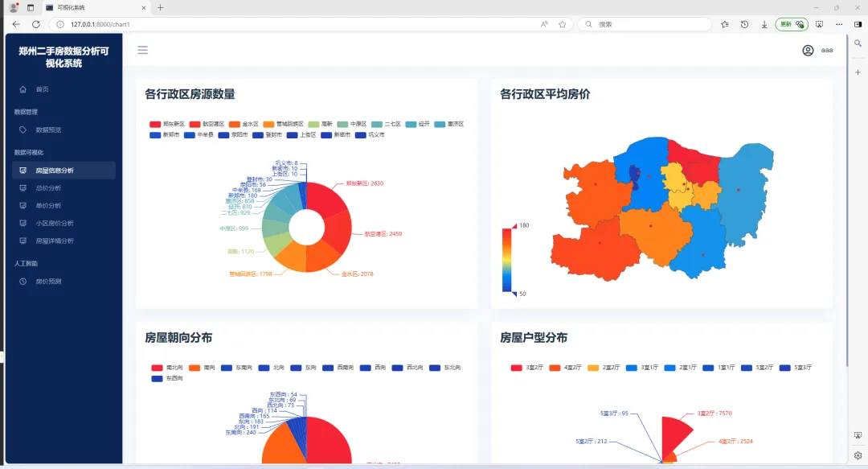Click the 高新: 1120 pie label

click(x=240, y=252)
